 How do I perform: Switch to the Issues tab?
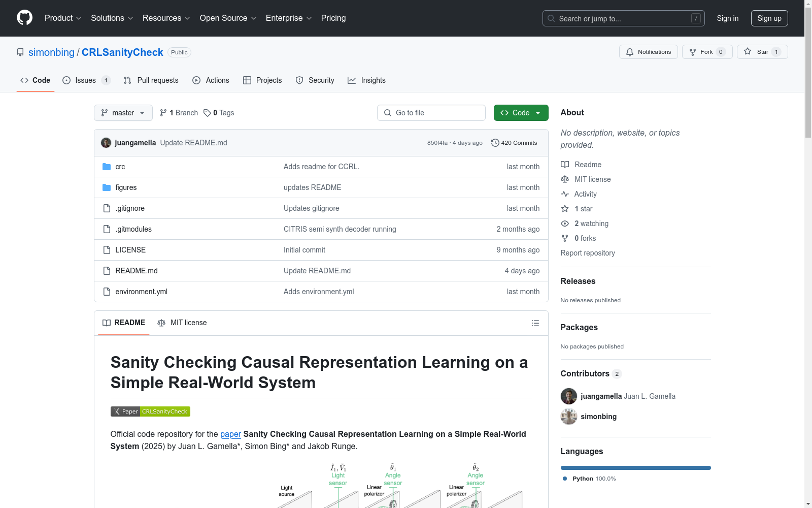click(86, 80)
